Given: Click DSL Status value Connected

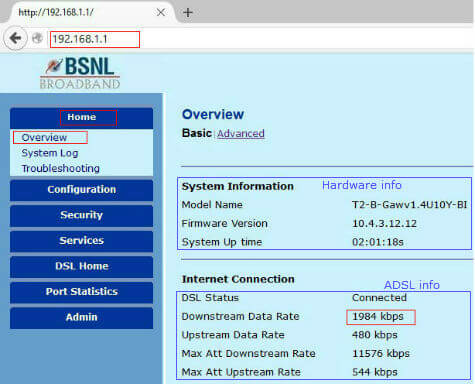Looking at the screenshot, I should pyautogui.click(x=379, y=298).
